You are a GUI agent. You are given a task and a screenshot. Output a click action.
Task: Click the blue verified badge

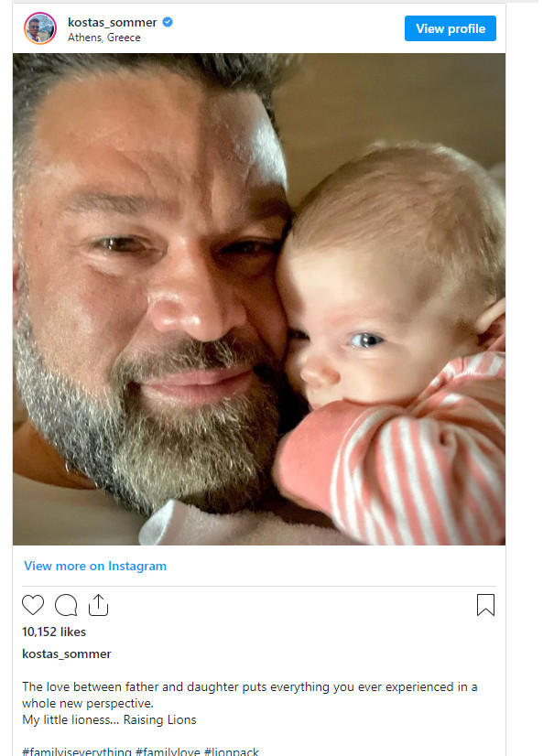(167, 22)
